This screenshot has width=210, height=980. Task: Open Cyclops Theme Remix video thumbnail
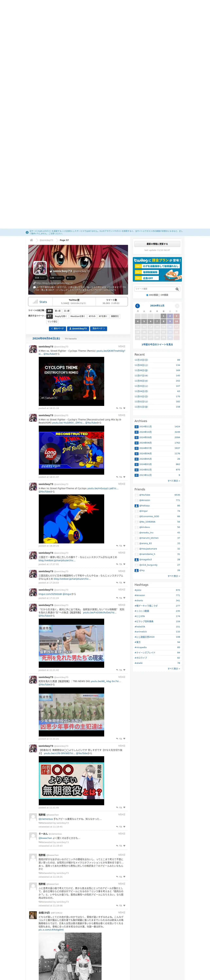71,382
